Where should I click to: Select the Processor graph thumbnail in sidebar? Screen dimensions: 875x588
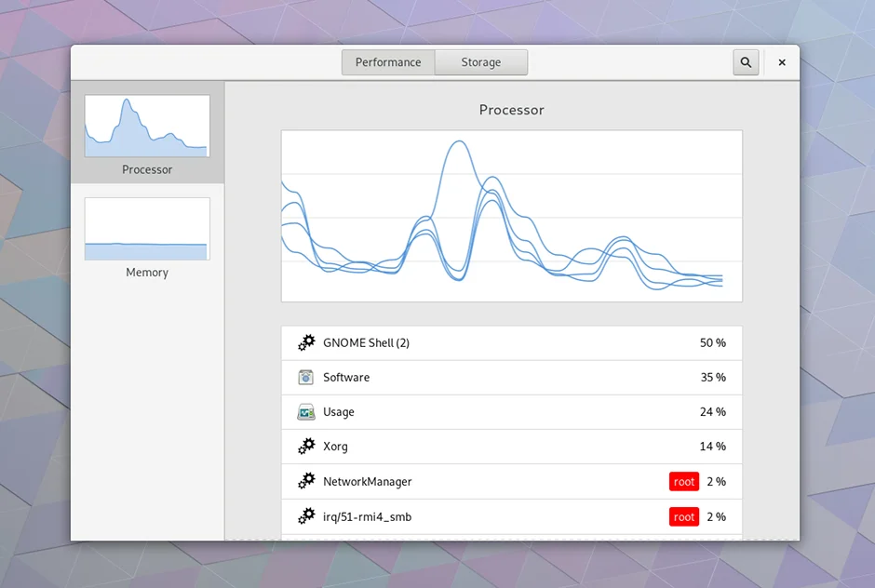[147, 127]
